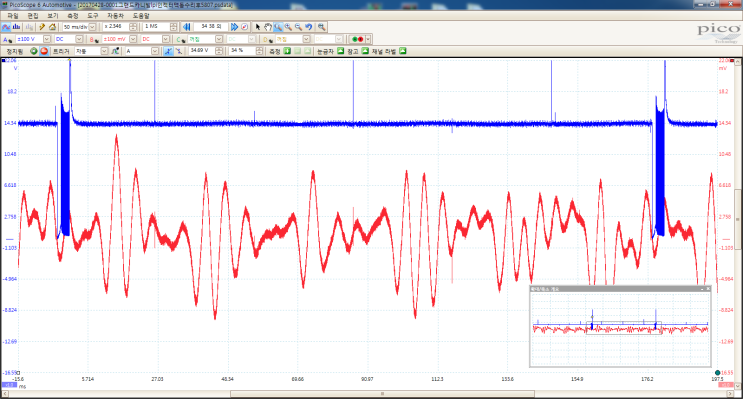Open Channel C options button
The width and height of the screenshot is (743, 399).
pos(181,39)
